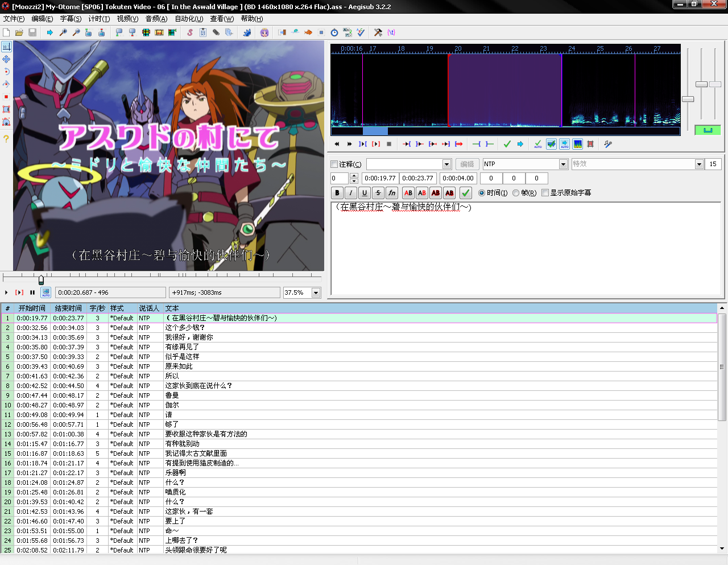This screenshot has width=728, height=565.
Task: Click the bold B button
Action: (337, 193)
